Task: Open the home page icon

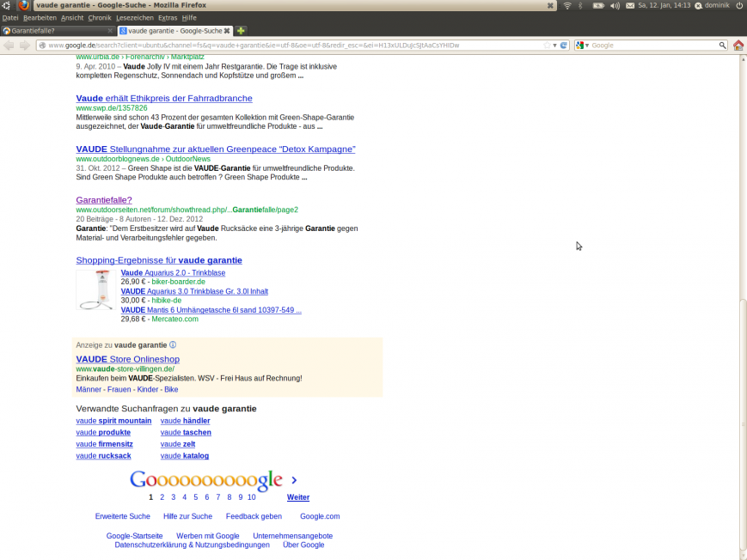Action: click(x=738, y=46)
